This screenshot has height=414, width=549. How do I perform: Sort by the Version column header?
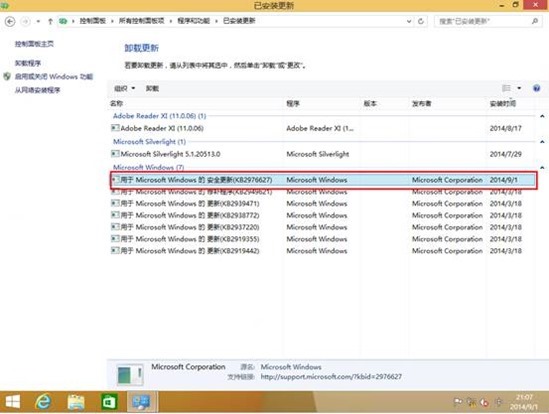[370, 103]
